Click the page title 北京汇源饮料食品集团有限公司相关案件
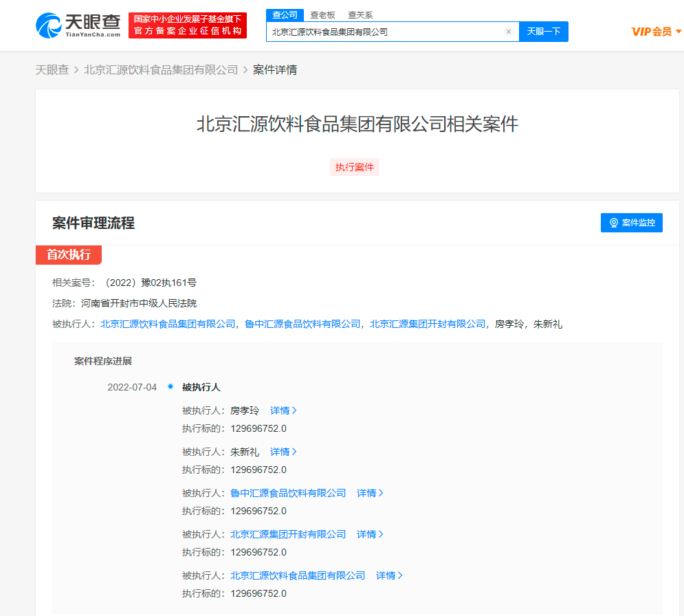This screenshot has height=616, width=684. [357, 124]
